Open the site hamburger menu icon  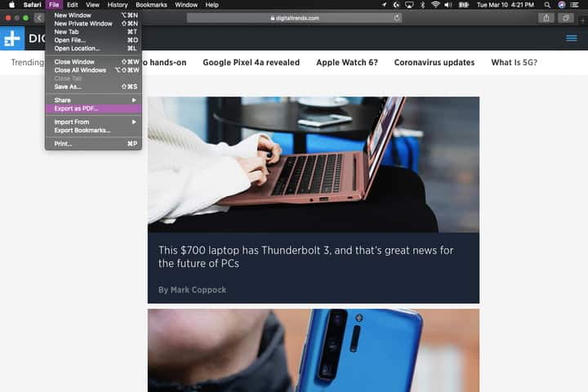pos(572,38)
